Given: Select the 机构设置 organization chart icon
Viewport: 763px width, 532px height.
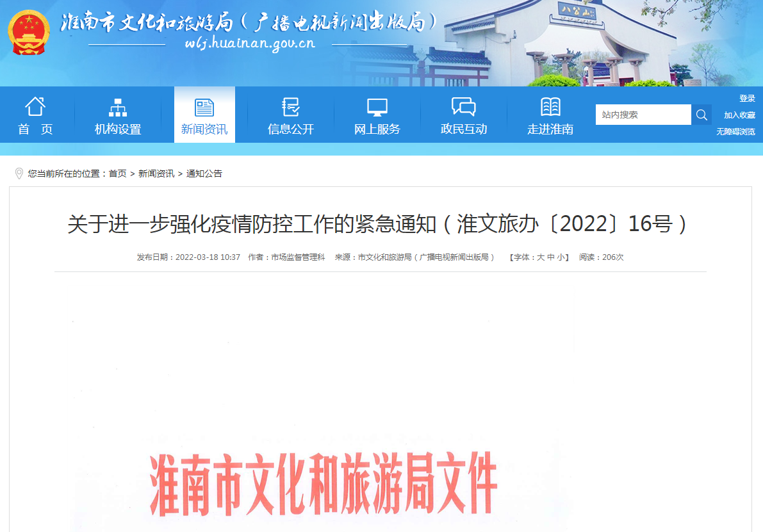Looking at the screenshot, I should pyautogui.click(x=118, y=106).
